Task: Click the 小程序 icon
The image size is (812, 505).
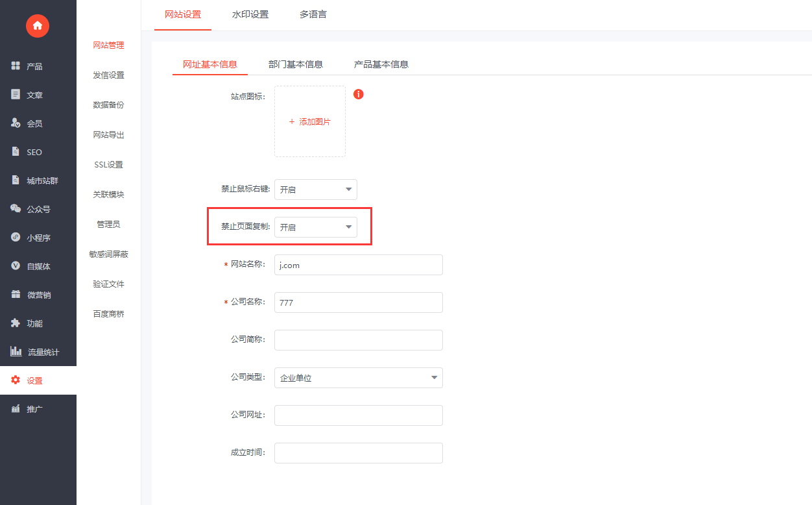Action: [x=16, y=238]
